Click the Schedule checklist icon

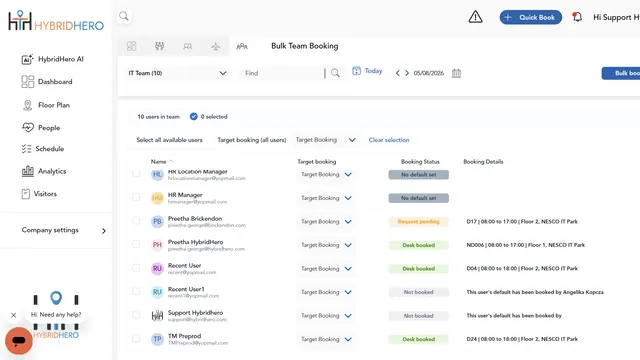coord(27,149)
